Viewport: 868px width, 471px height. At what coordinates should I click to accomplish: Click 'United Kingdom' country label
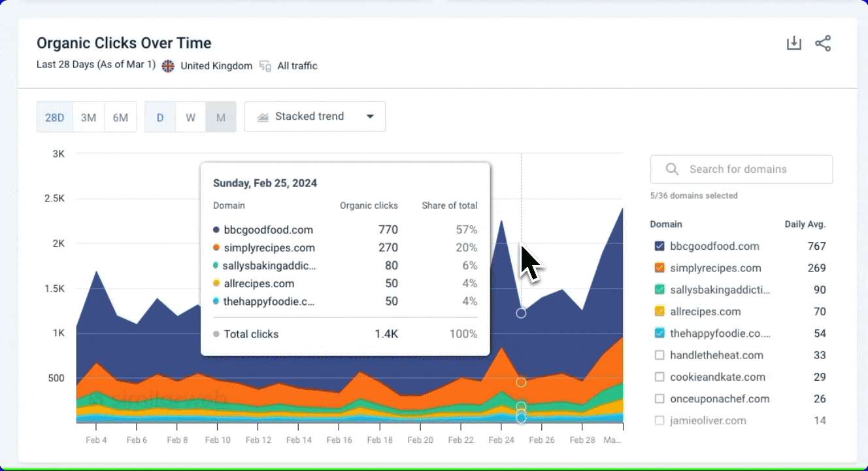click(x=216, y=65)
